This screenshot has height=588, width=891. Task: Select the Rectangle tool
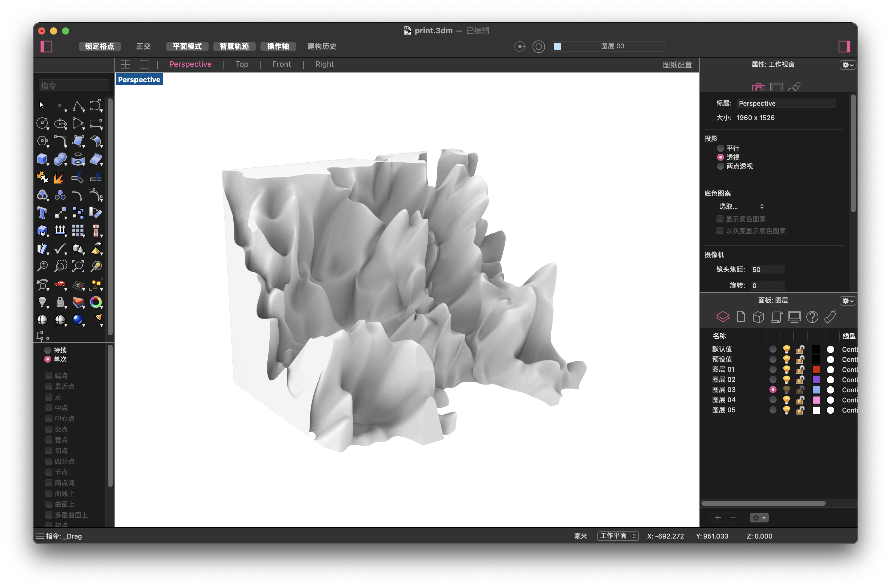96,123
